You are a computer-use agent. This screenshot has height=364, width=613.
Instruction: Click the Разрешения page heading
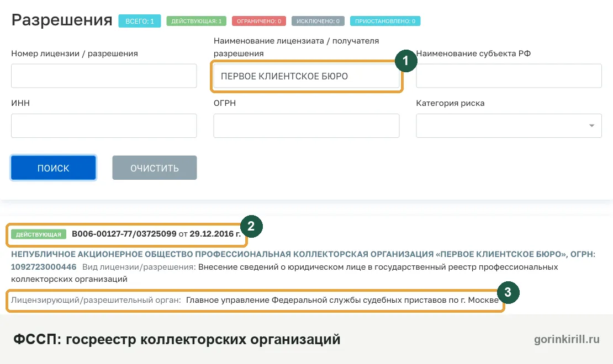coord(62,20)
